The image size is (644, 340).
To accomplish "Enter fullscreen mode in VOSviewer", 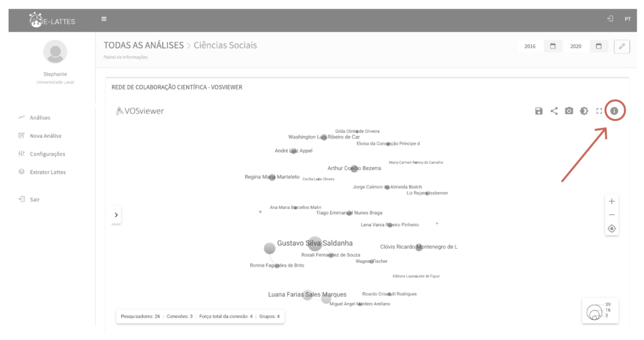I will (599, 111).
